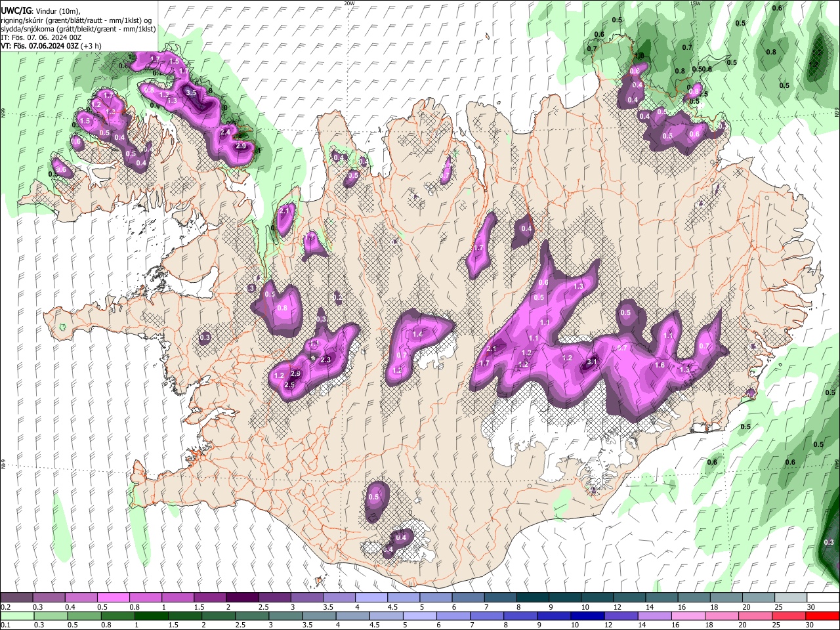The image size is (840, 630).
Task: Pick the red 30 swatch in the bottom scale row
Action: [x=822, y=616]
